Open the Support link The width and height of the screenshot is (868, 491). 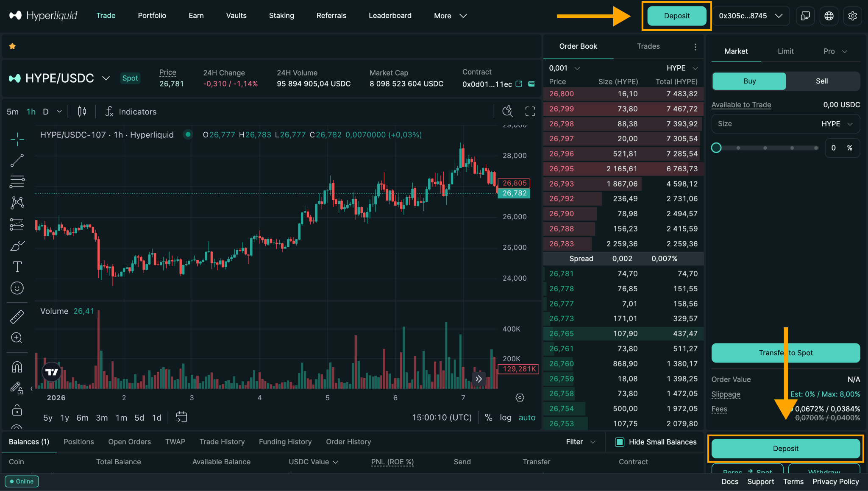coord(760,482)
